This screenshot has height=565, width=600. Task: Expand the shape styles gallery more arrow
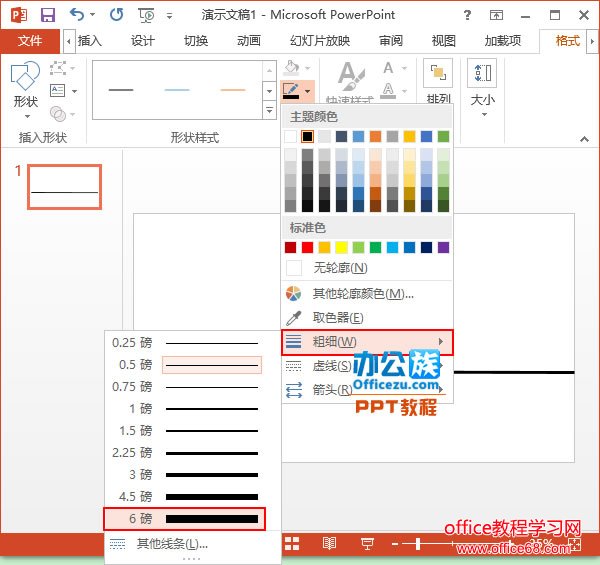click(268, 110)
